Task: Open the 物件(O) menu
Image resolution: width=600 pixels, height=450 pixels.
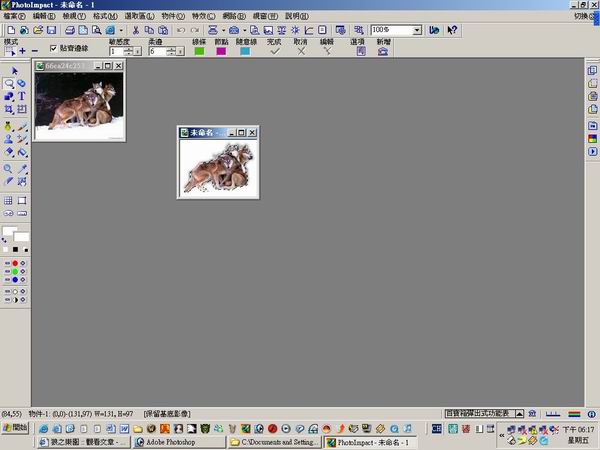Action: 173,16
